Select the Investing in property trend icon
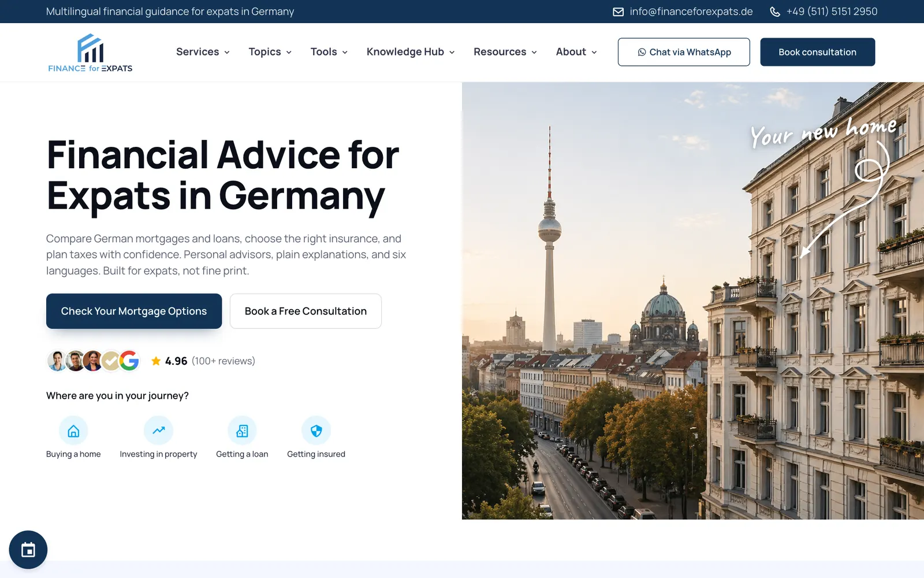924x578 pixels. pos(158,431)
